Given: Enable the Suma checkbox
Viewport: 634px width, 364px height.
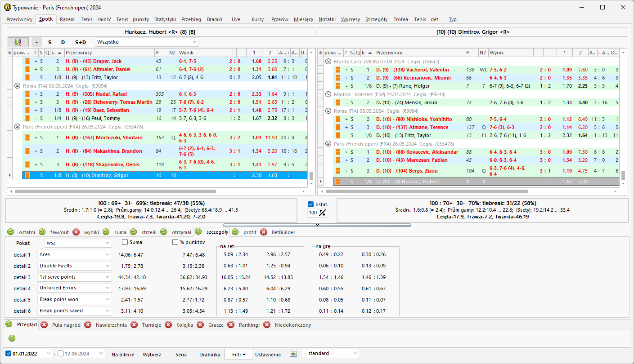Looking at the screenshot, I should tap(125, 242).
